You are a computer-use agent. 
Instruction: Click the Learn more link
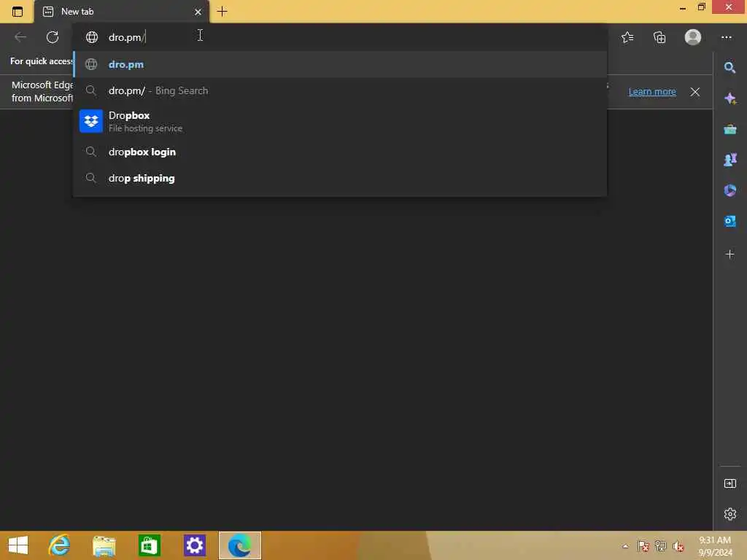[652, 91]
